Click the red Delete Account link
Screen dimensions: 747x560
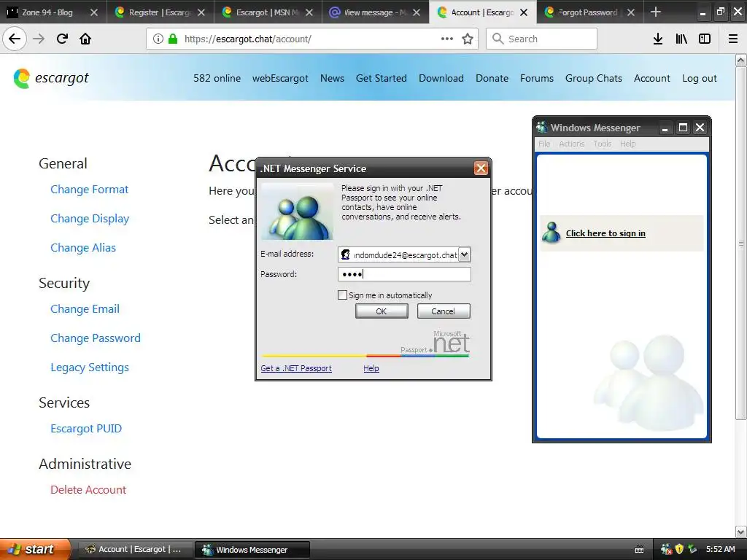point(88,490)
